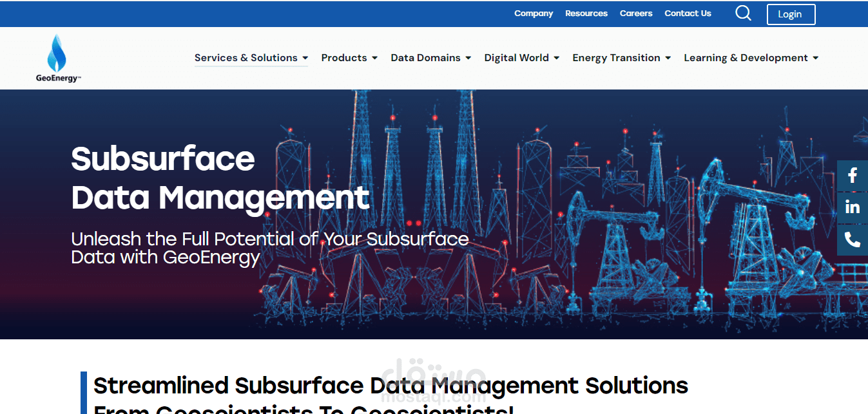Click the Login button
Image resolution: width=868 pixels, height=414 pixels.
(x=791, y=14)
